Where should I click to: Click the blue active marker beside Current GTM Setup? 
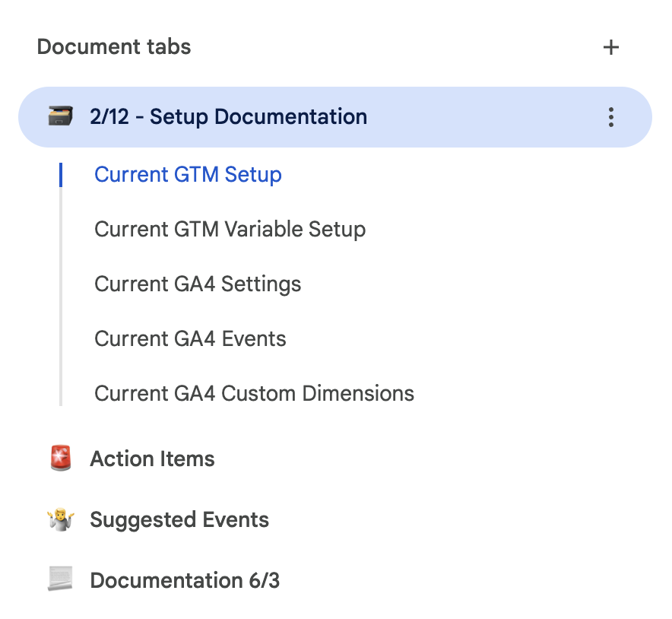(x=61, y=175)
